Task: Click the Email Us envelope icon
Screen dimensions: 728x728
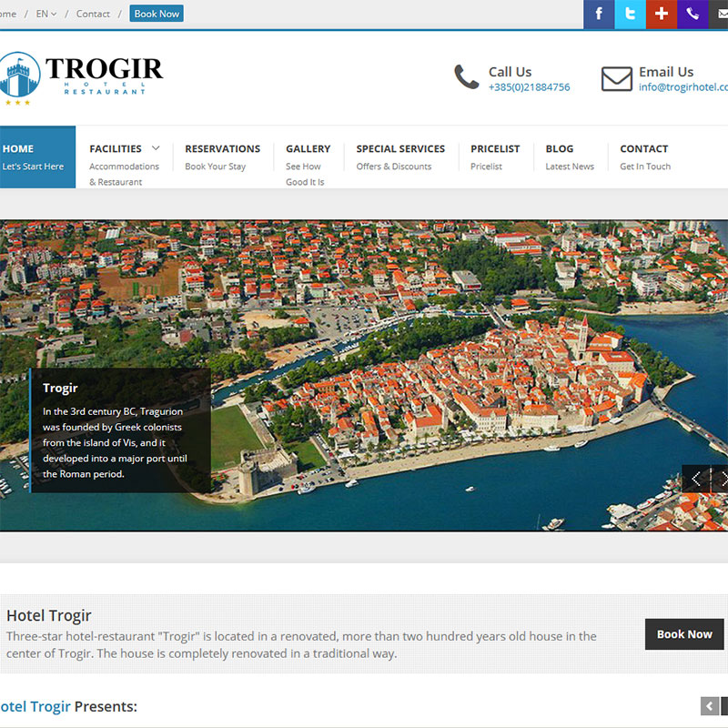Action: click(x=616, y=79)
